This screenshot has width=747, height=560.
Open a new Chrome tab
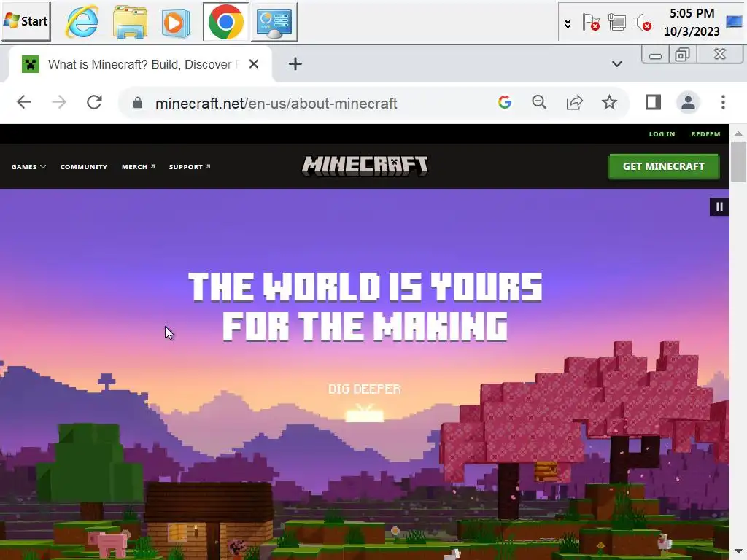(x=295, y=64)
